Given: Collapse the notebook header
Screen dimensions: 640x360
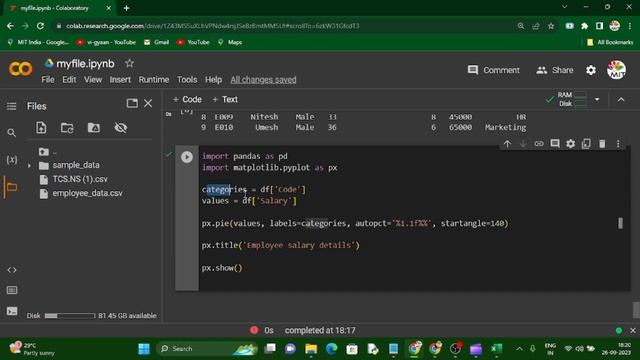Looking at the screenshot, I should pyautogui.click(x=621, y=100).
